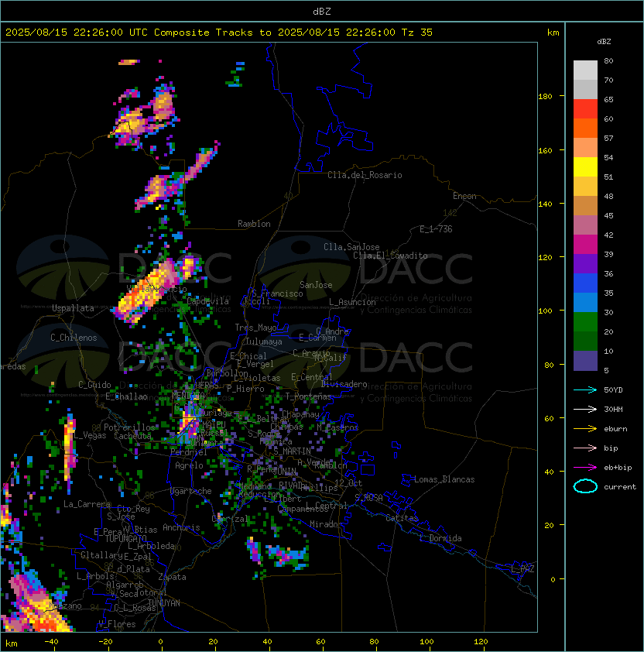Click the 'E_1-736' map label
644x652 pixels.
tap(436, 229)
